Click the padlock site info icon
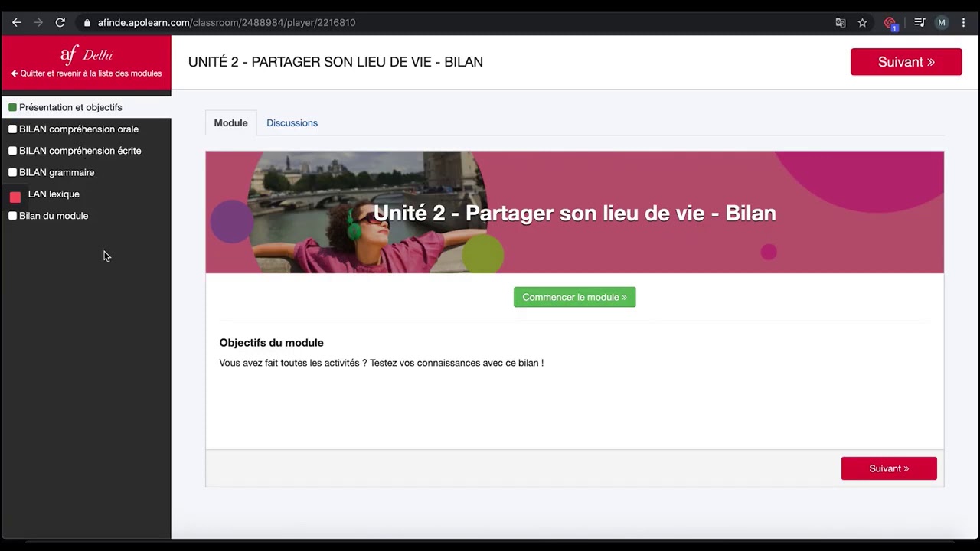 [87, 23]
